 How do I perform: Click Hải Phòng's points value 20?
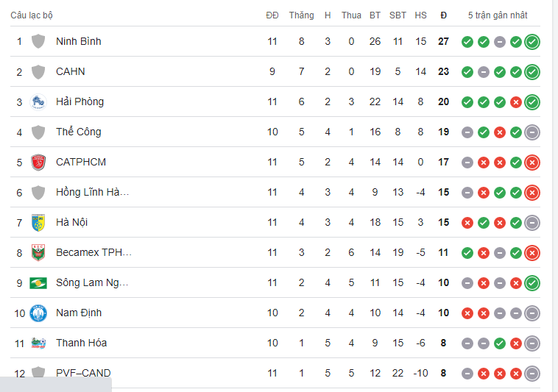pos(443,102)
